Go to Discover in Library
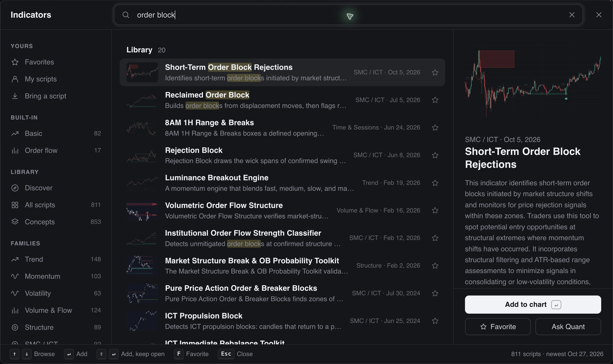Screen dimensions: 613x364 [x=56, y=188]
